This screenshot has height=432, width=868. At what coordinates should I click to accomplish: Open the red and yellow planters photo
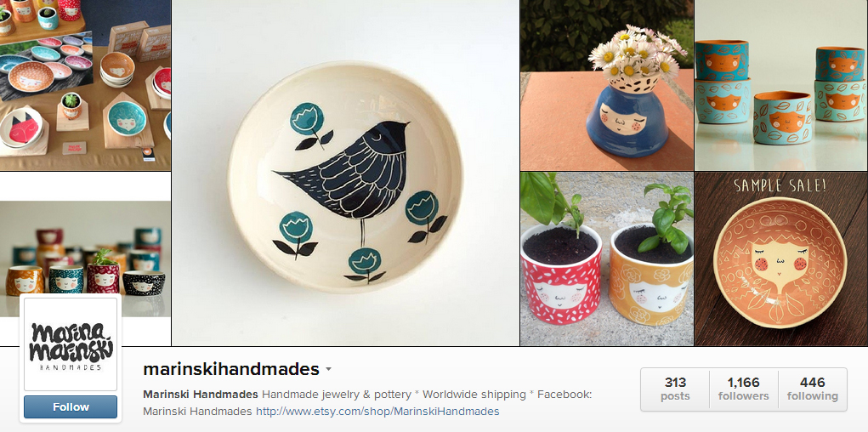point(607,259)
